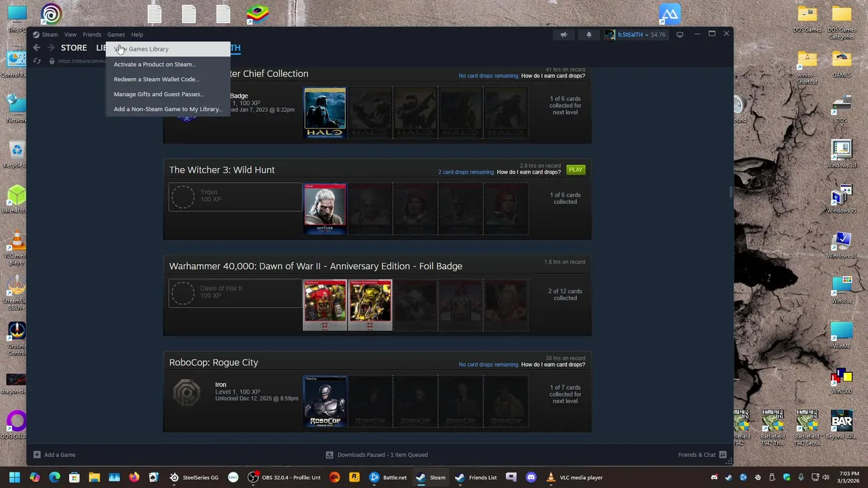This screenshot has width=868, height=488.
Task: Open Manage Gifts and Guest Passes
Action: (168, 94)
